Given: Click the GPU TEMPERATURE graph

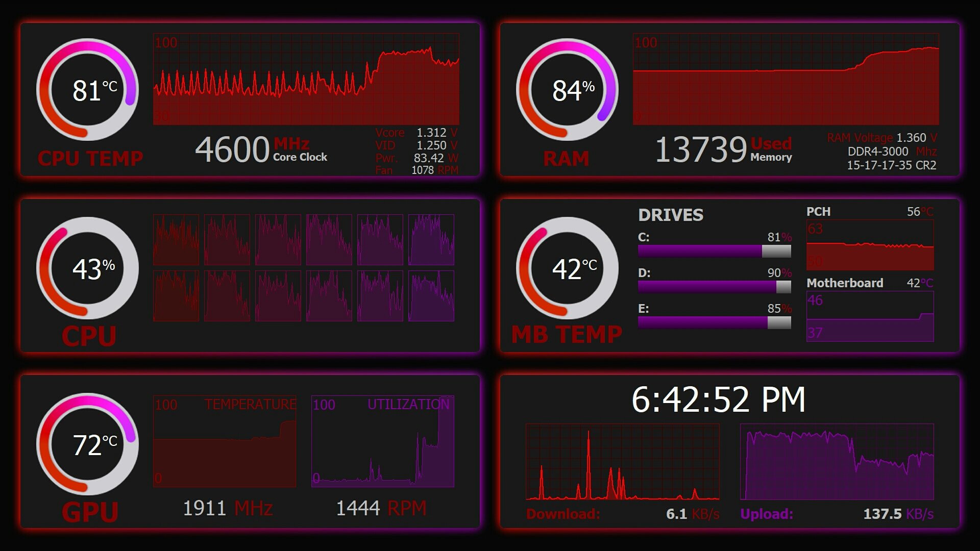Looking at the screenshot, I should (x=225, y=441).
